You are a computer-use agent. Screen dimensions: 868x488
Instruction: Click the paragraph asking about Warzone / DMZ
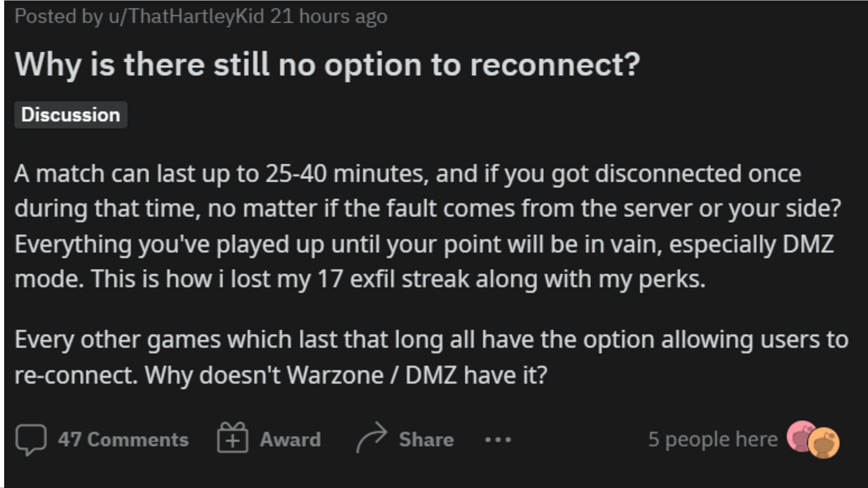(431, 357)
